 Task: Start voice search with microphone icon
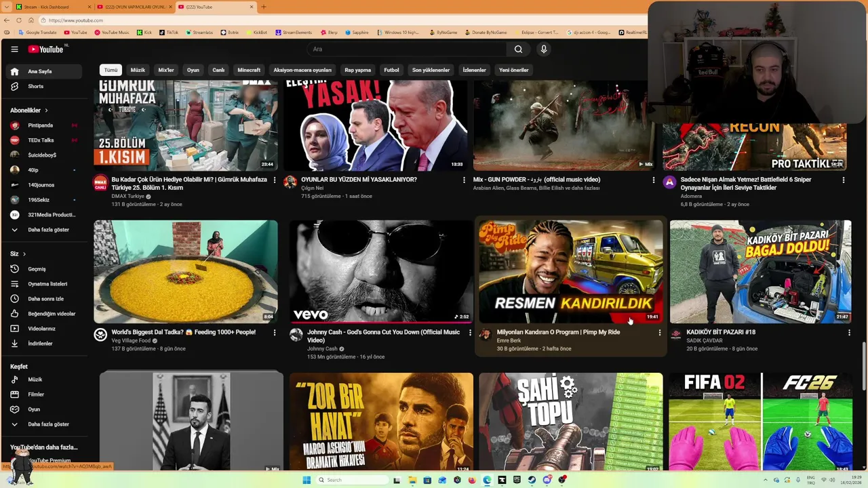pos(543,49)
